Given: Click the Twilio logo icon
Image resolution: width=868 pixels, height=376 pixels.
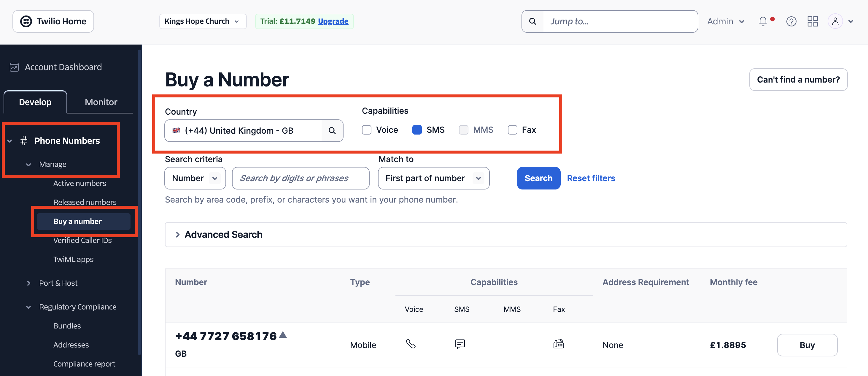Looking at the screenshot, I should (x=26, y=21).
